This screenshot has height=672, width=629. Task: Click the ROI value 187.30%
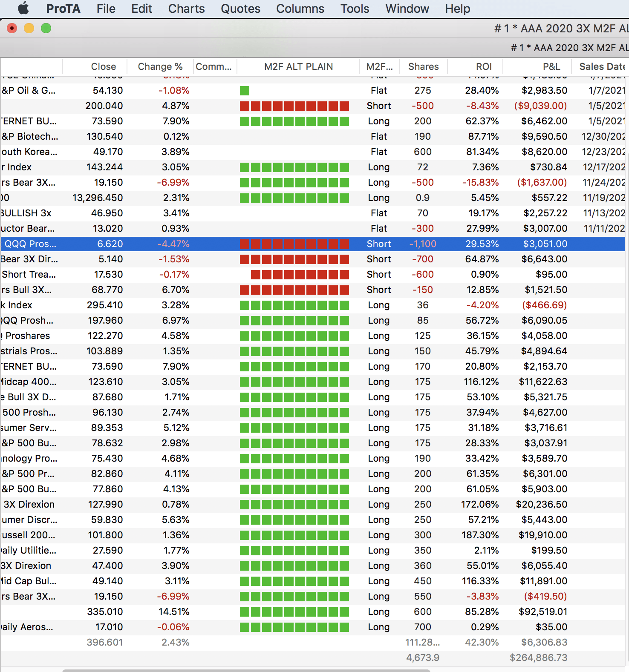480,535
